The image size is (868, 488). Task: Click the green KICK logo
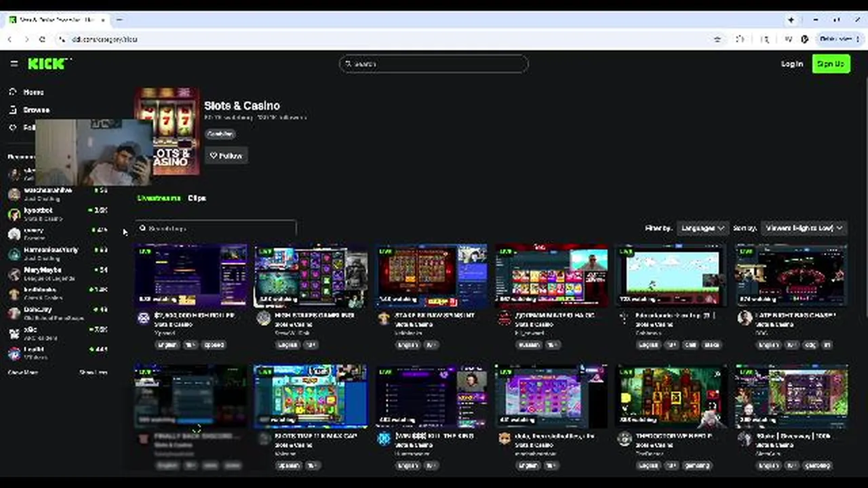click(x=47, y=64)
